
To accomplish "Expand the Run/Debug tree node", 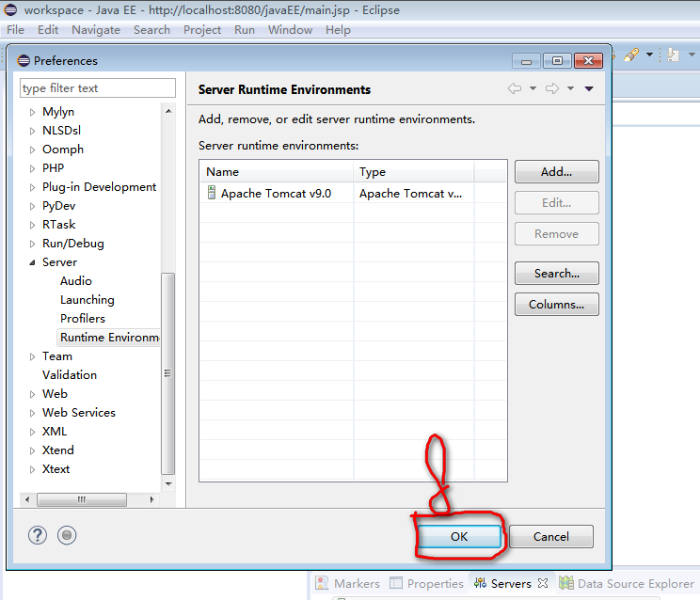I will [32, 244].
